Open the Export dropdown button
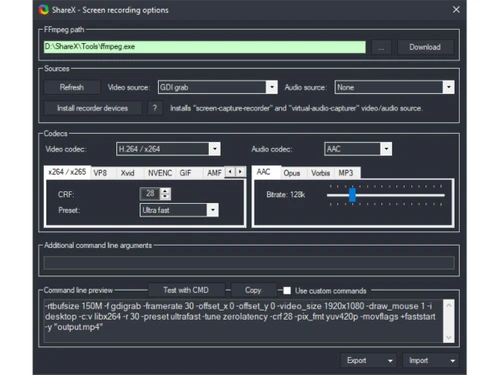500x375 pixels. (x=368, y=361)
